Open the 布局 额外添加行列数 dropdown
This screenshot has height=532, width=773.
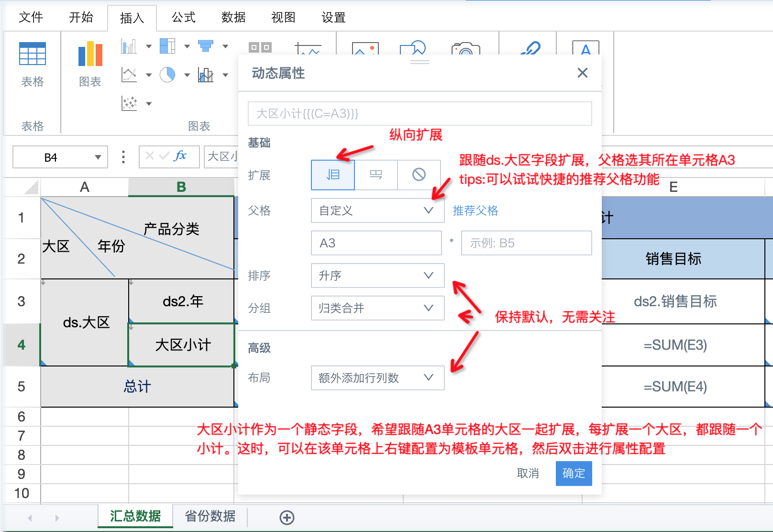[x=377, y=378]
